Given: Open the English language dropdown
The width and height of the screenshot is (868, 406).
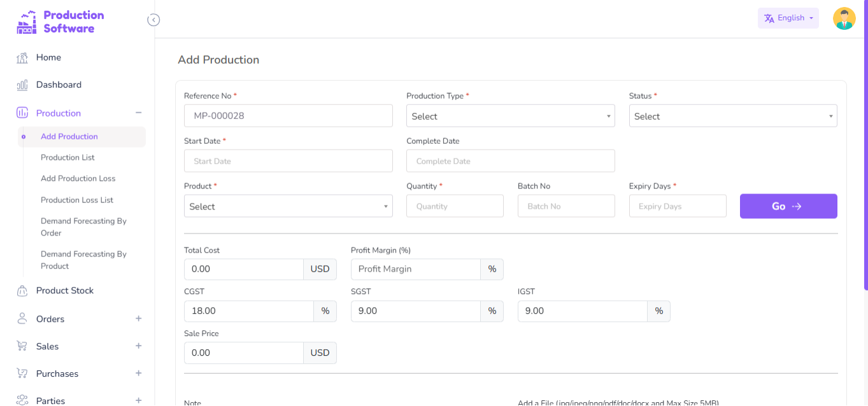Looking at the screenshot, I should pos(788,18).
